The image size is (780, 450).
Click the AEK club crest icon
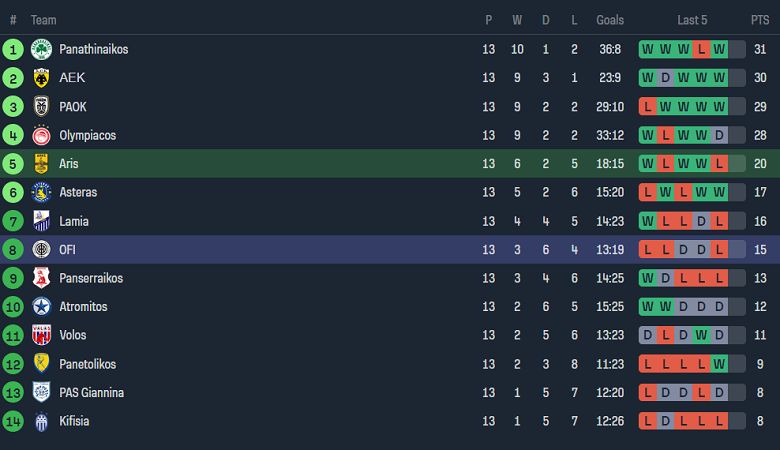[x=41, y=78]
